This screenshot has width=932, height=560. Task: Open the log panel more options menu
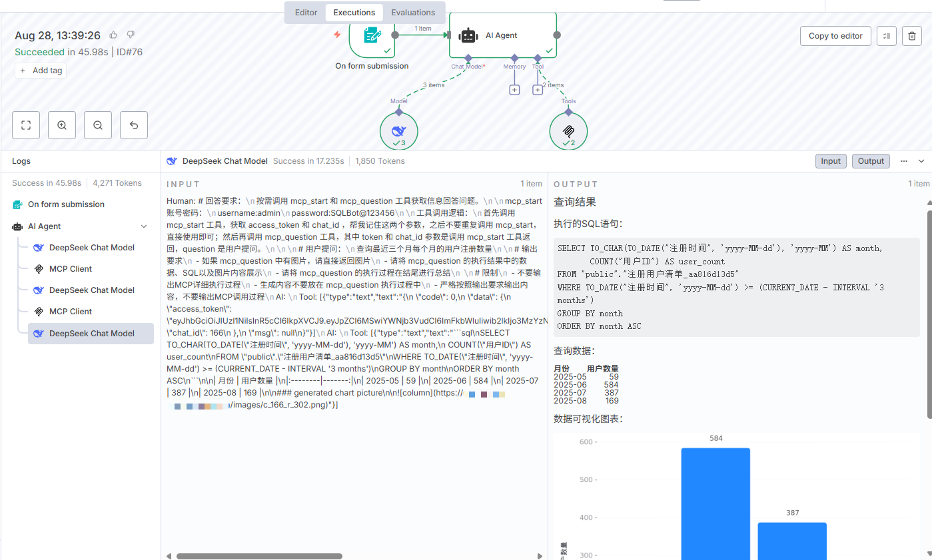pyautogui.click(x=904, y=161)
